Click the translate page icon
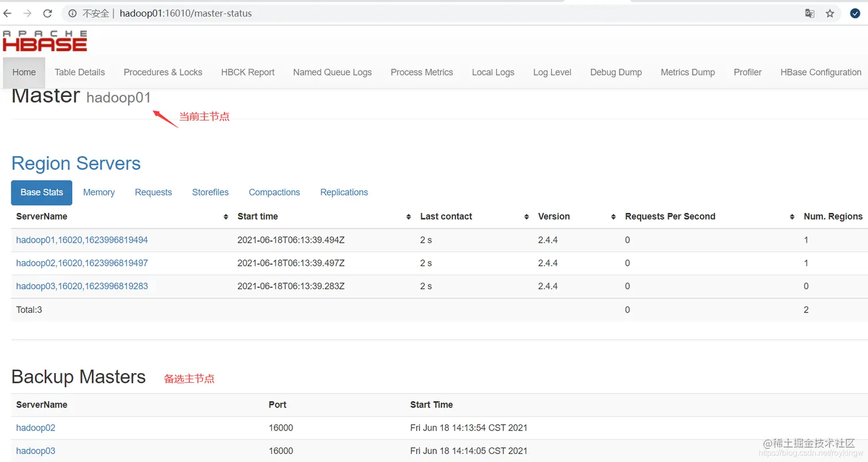 click(x=809, y=13)
